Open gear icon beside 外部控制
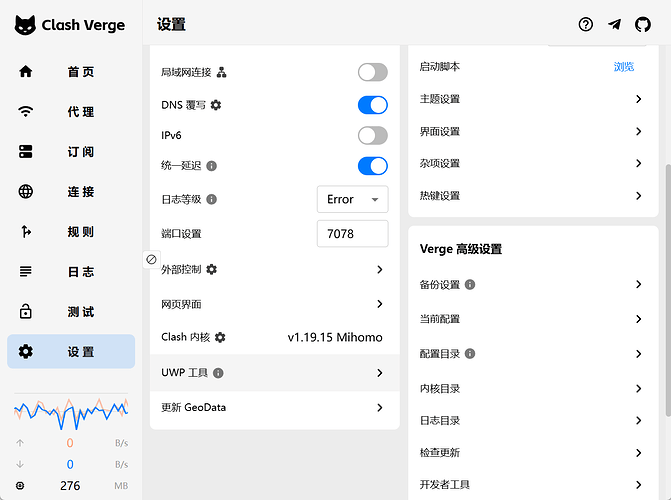The image size is (671, 500). click(211, 269)
